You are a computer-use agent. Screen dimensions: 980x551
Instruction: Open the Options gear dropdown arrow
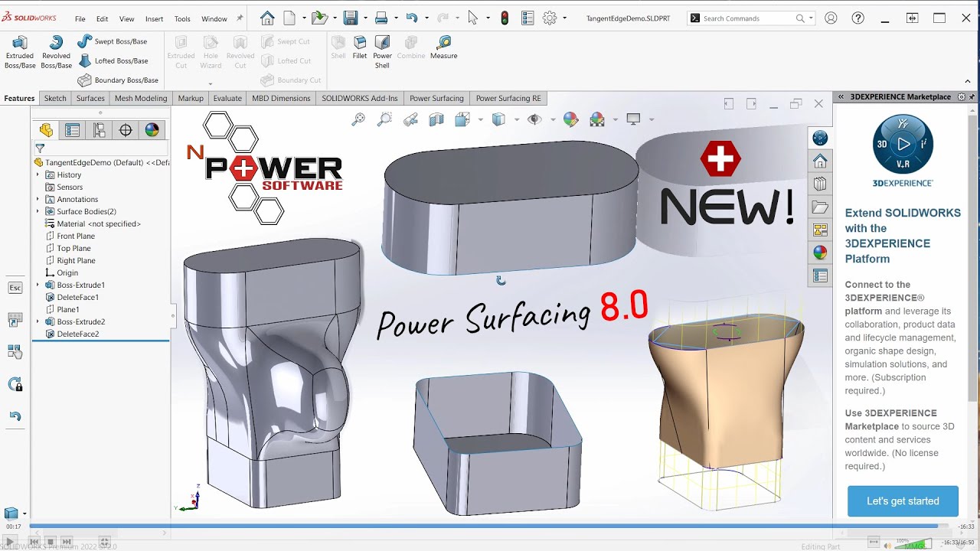click(x=565, y=18)
